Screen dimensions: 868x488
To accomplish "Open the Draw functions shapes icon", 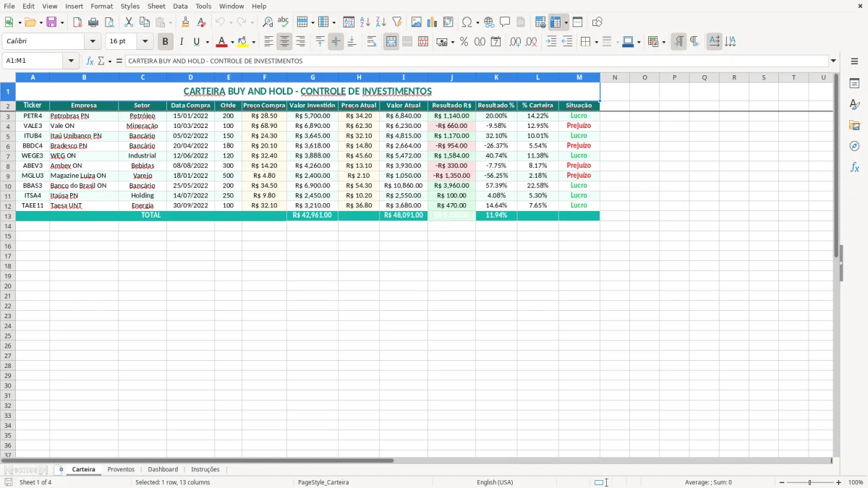I will pos(597,22).
